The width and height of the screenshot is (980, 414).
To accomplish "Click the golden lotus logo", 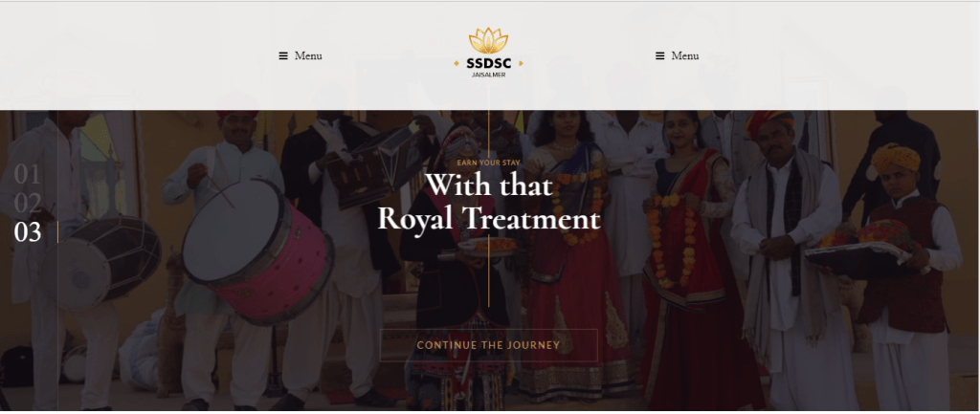I will tap(488, 40).
